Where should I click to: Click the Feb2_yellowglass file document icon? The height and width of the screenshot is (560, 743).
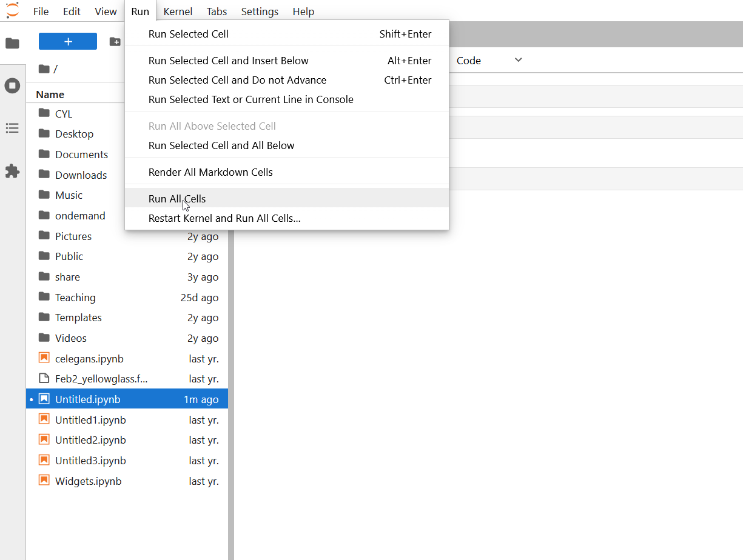[44, 378]
